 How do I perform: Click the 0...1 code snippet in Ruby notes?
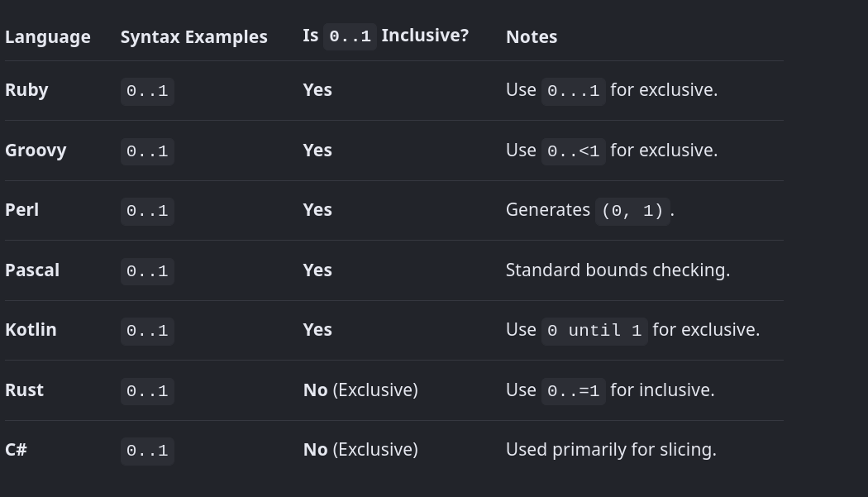[x=574, y=91]
